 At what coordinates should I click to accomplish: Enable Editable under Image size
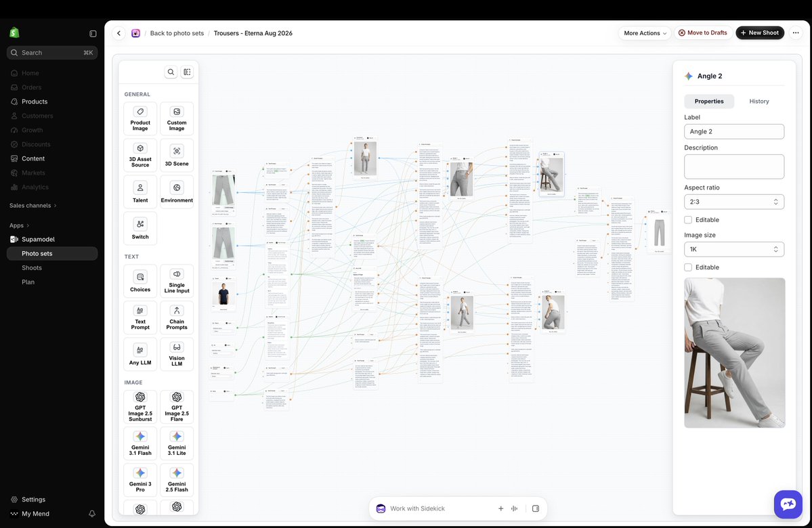coord(687,267)
